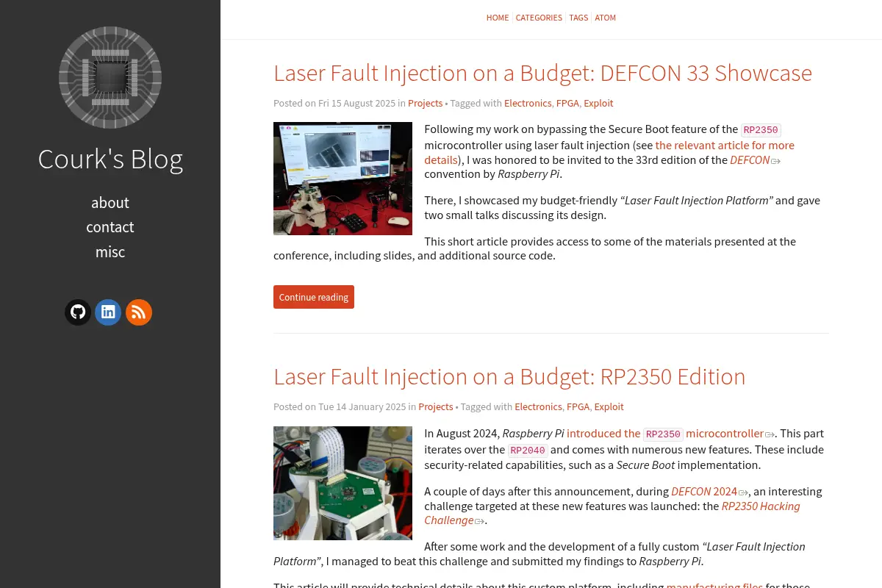
Task: Follow 'introduced the RP2350 microcontroller' link
Action: tap(670, 434)
